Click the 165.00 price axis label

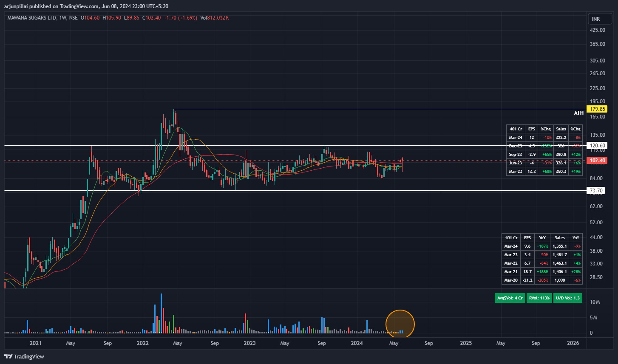pos(597,116)
